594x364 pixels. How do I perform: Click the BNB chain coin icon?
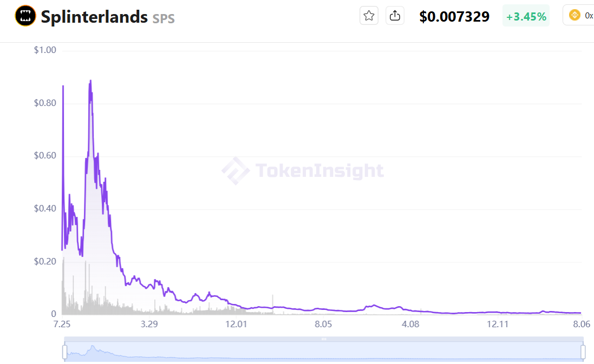click(575, 15)
